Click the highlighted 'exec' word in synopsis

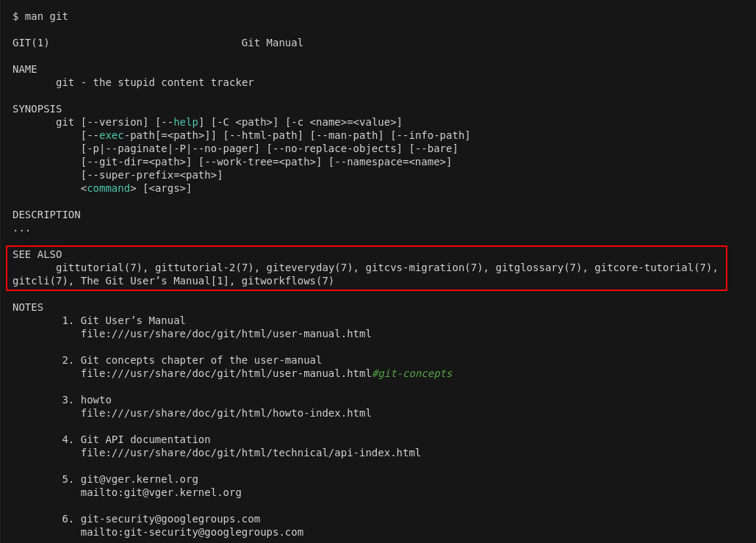coord(112,135)
